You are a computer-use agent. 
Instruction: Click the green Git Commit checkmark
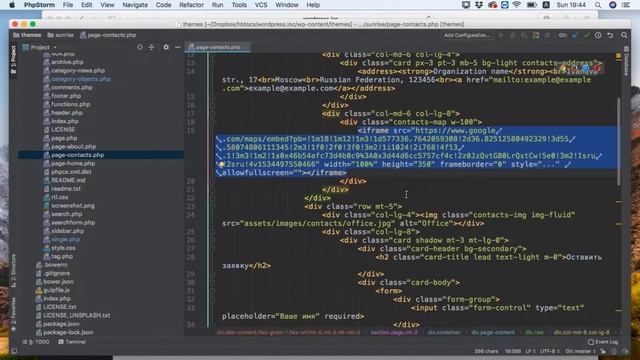pos(587,36)
